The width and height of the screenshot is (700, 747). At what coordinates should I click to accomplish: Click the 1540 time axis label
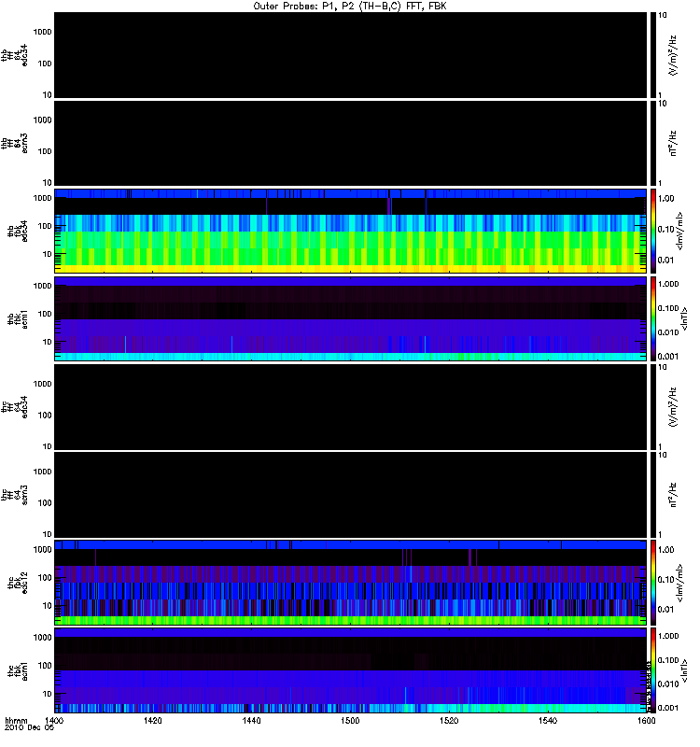(548, 720)
